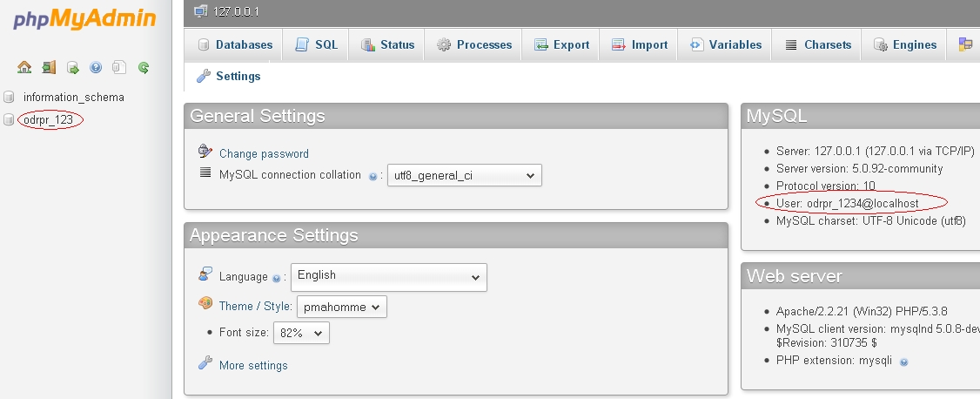The height and width of the screenshot is (399, 980).
Task: Open the Engines tab
Action: (x=904, y=45)
